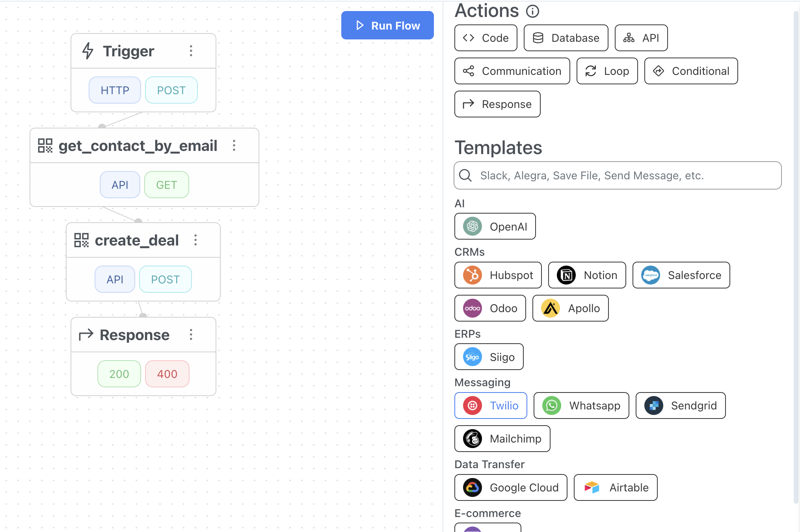This screenshot has height=532, width=800.
Task: Open get_contact_by_email node options menu
Action: tap(234, 145)
